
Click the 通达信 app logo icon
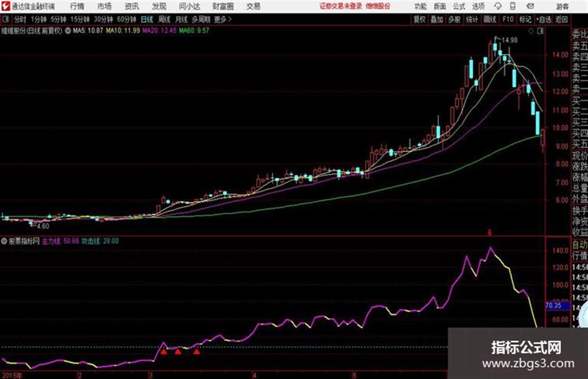[6, 6]
